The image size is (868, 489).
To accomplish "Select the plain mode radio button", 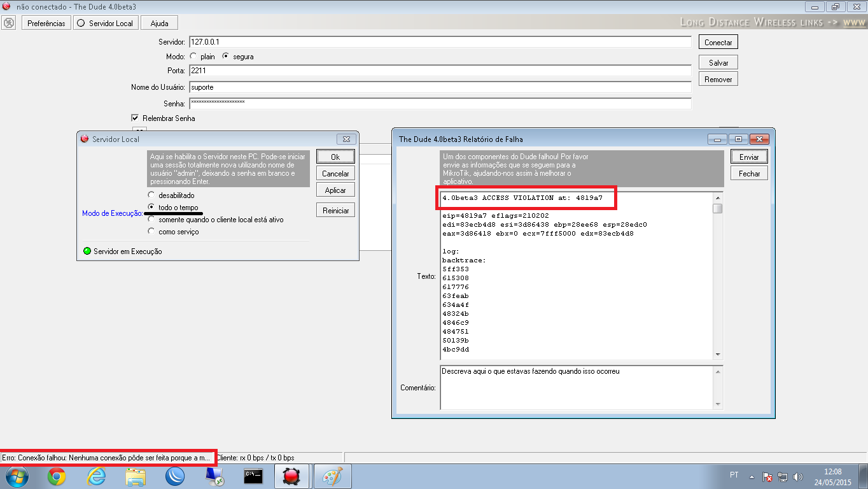I will [x=193, y=57].
